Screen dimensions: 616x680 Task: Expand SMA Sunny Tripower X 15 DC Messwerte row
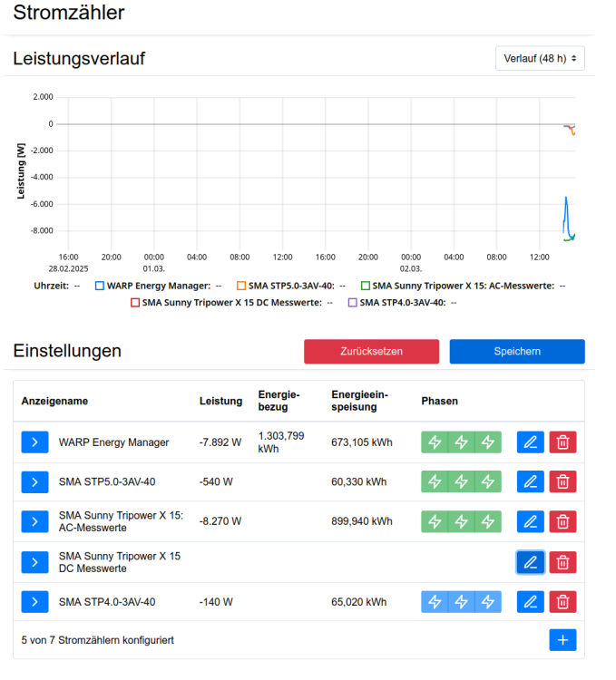[x=34, y=562]
